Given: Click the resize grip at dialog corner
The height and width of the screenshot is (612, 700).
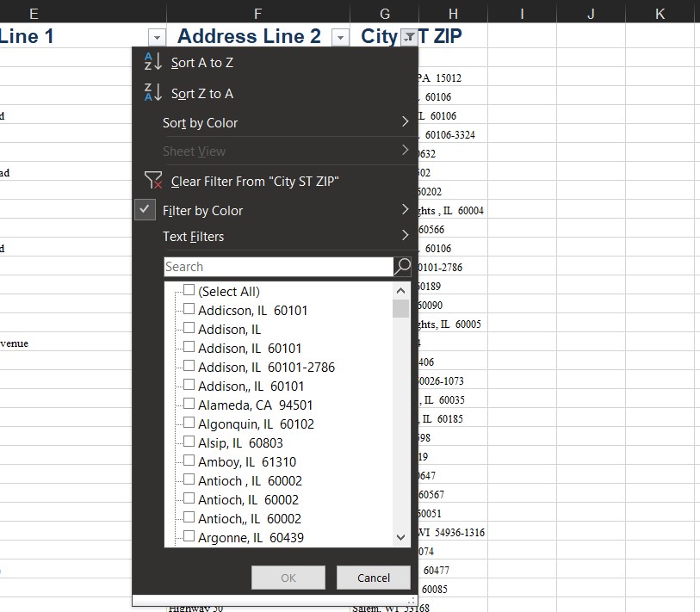Looking at the screenshot, I should click(412, 599).
